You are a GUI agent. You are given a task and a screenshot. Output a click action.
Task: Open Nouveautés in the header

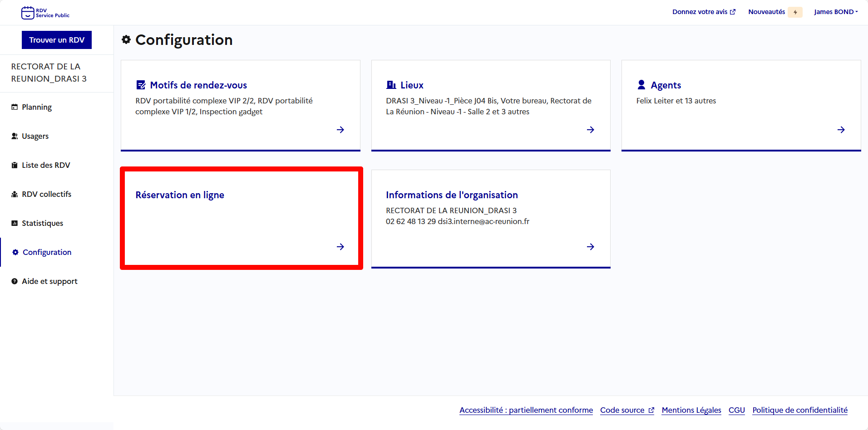click(x=766, y=12)
